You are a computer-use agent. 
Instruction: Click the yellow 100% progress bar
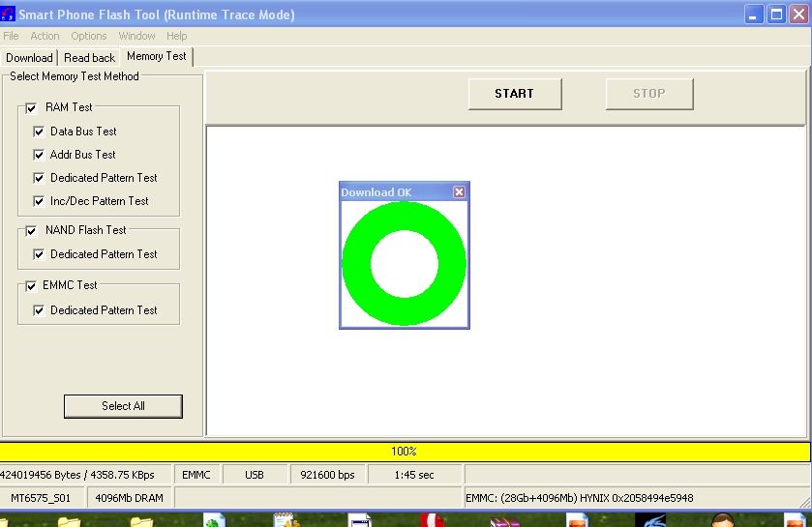[x=405, y=452]
